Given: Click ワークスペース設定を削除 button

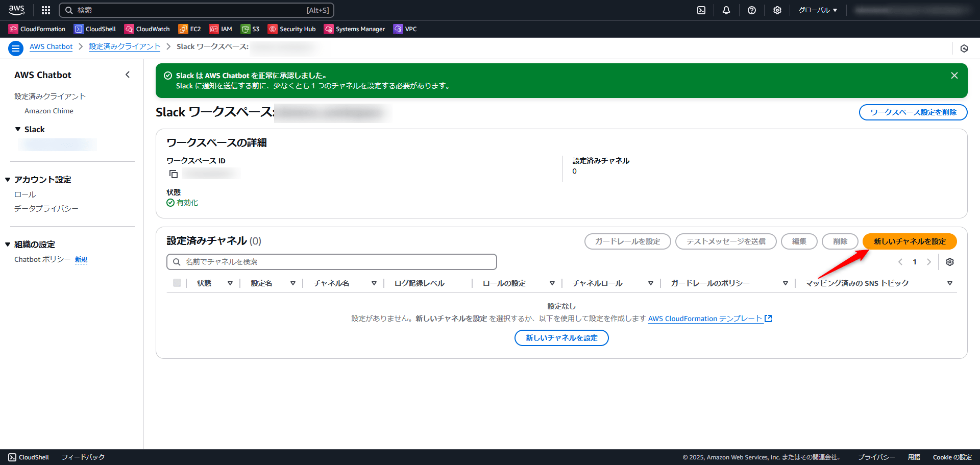Looking at the screenshot, I should coord(913,112).
